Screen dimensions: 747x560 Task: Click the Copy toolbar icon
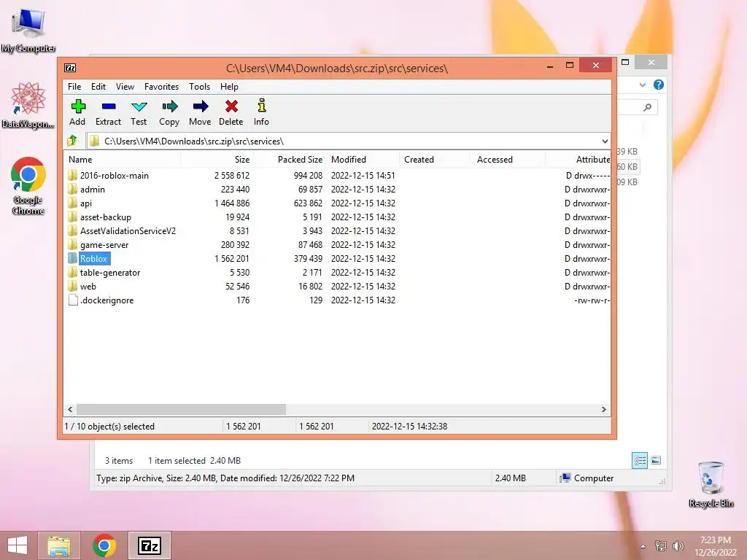169,106
